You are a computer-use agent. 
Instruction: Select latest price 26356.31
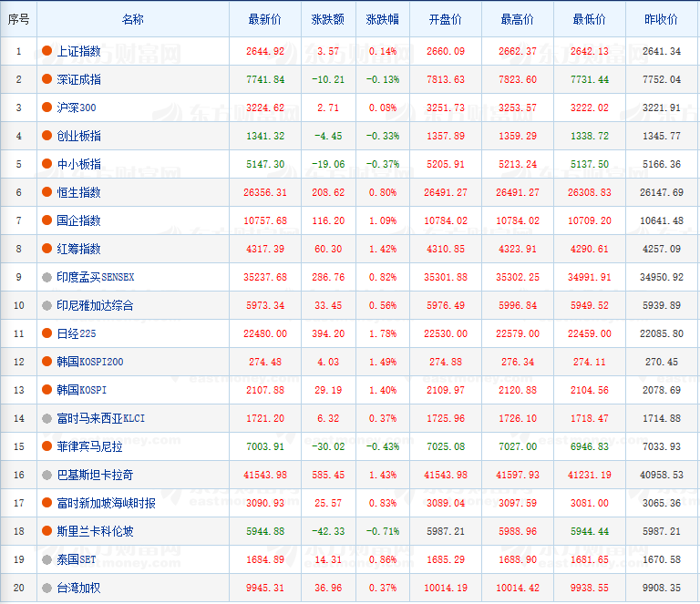(265, 192)
